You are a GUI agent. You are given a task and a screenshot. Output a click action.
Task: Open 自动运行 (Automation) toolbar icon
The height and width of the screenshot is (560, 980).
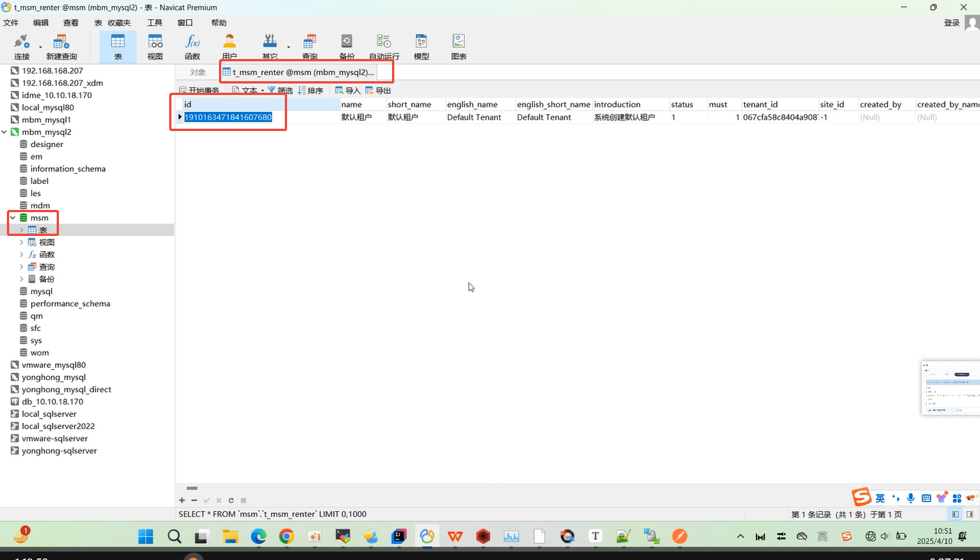[x=384, y=46]
